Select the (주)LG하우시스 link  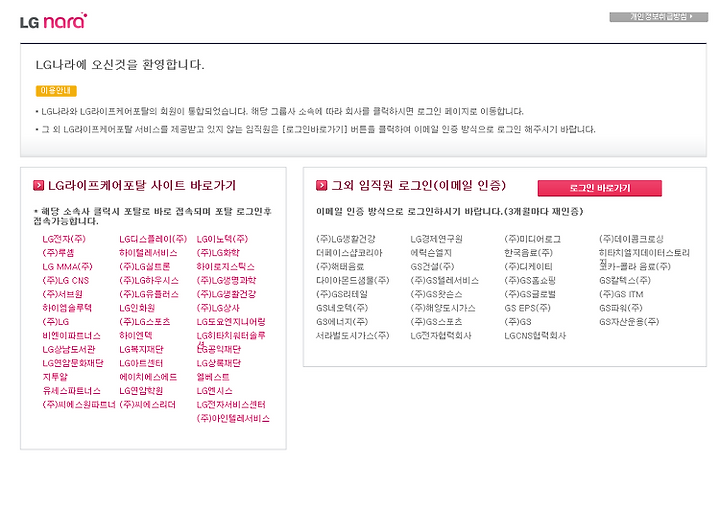click(x=149, y=281)
